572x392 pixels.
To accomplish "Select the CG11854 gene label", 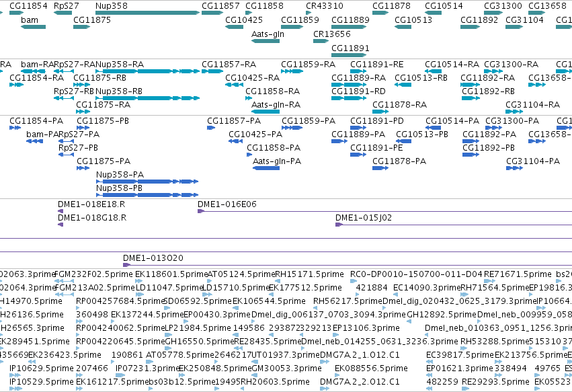I will tap(28, 6).
